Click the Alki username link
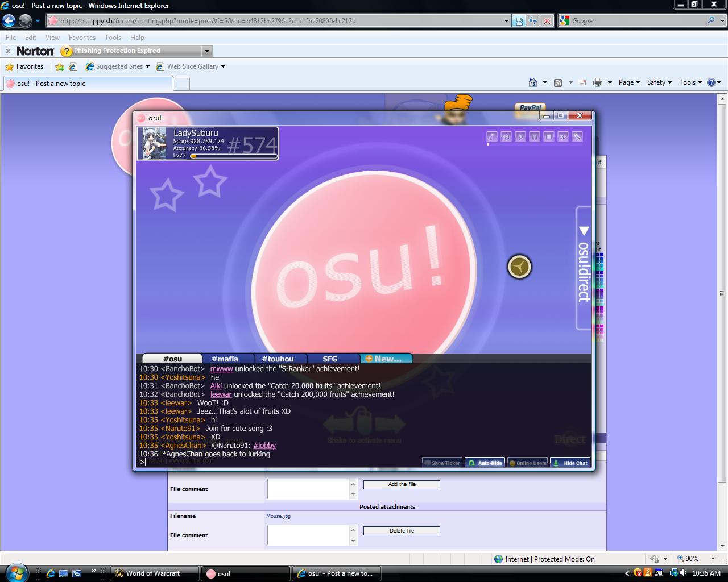 tap(216, 386)
